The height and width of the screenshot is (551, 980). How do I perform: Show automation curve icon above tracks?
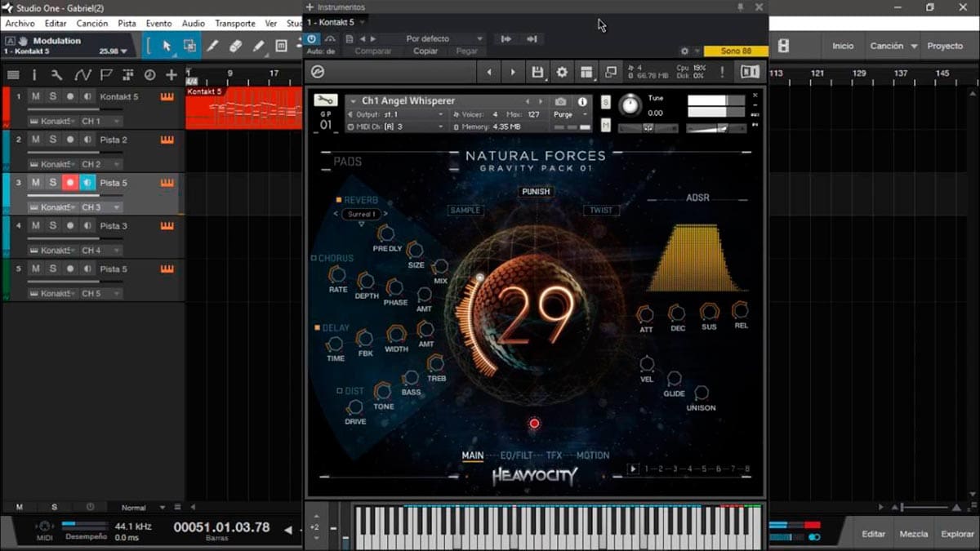[82, 75]
